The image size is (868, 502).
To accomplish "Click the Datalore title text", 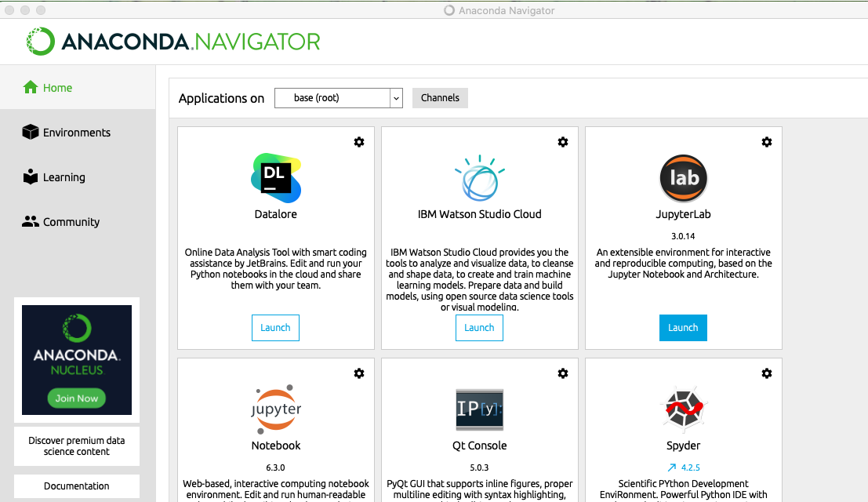I will point(276,214).
